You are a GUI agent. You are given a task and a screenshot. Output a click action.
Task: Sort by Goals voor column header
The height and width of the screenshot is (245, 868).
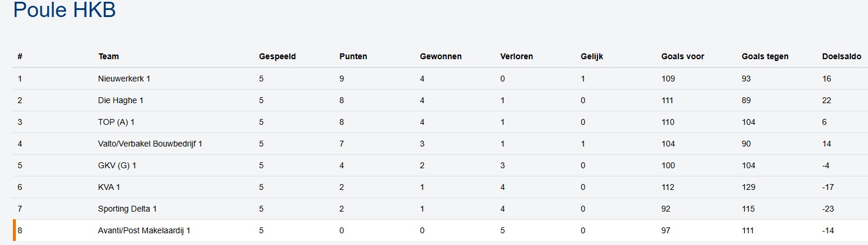coord(683,57)
